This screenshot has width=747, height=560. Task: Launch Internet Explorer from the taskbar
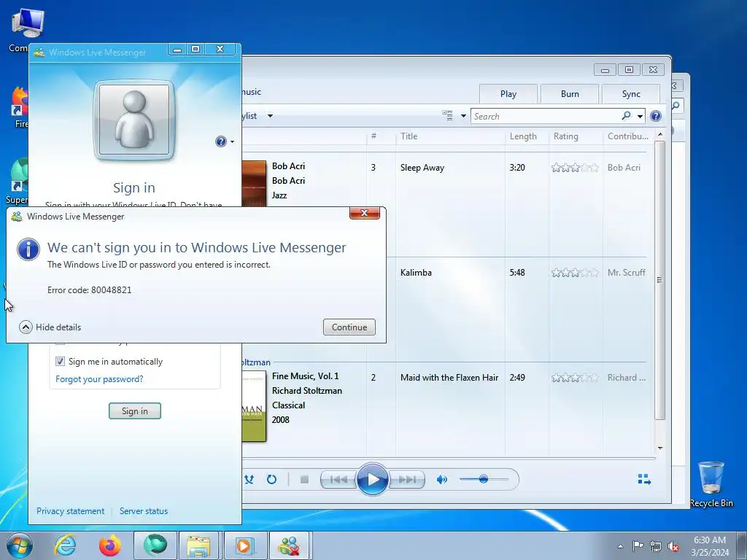(65, 545)
